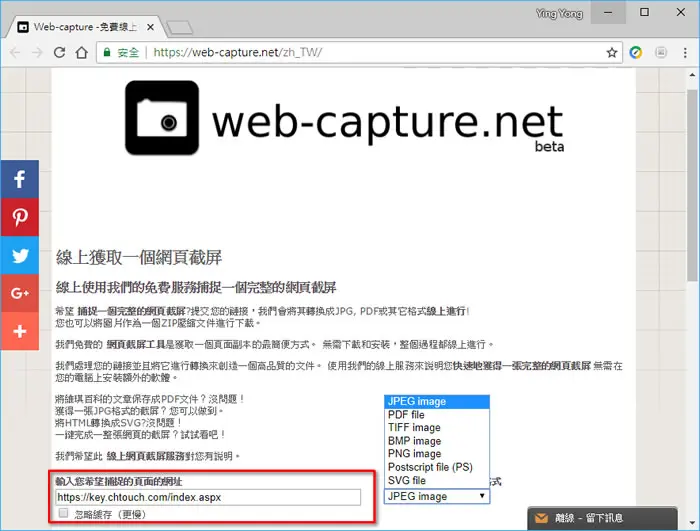Viewport: 700px width, 531px height.
Task: Collapse the JPEG image format combo box
Action: (437, 496)
